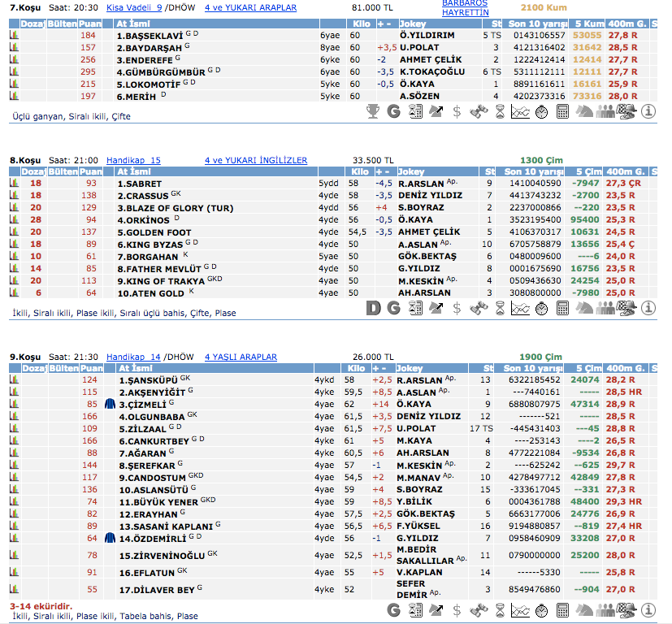Click the Puan column header in race 9
Viewport: 672px width, 624px height.
91,368
